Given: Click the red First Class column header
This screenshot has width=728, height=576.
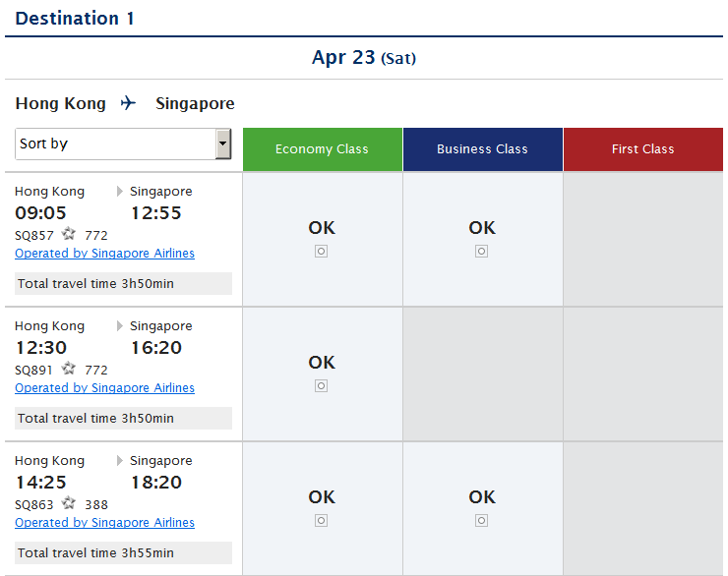Looking at the screenshot, I should click(642, 149).
